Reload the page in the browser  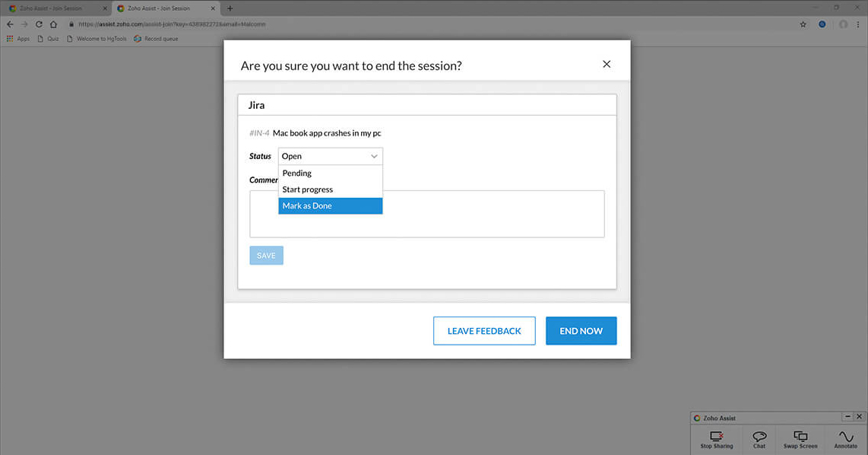pyautogui.click(x=39, y=24)
